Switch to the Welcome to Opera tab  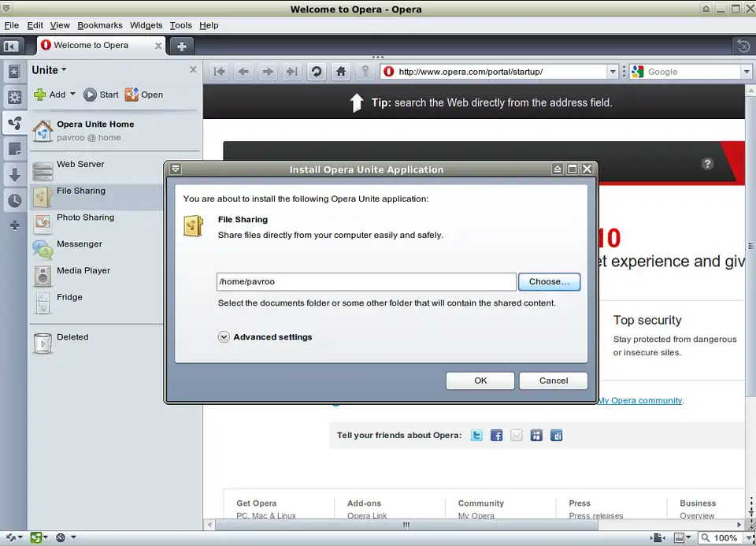(91, 46)
